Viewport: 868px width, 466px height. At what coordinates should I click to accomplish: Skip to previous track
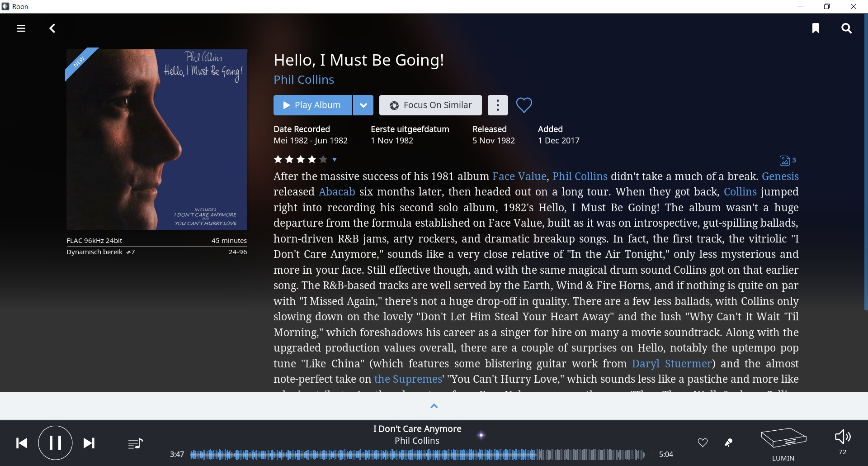coord(22,443)
